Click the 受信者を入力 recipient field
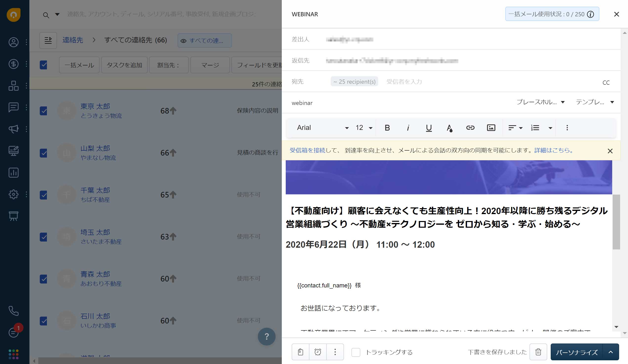 pos(404,82)
